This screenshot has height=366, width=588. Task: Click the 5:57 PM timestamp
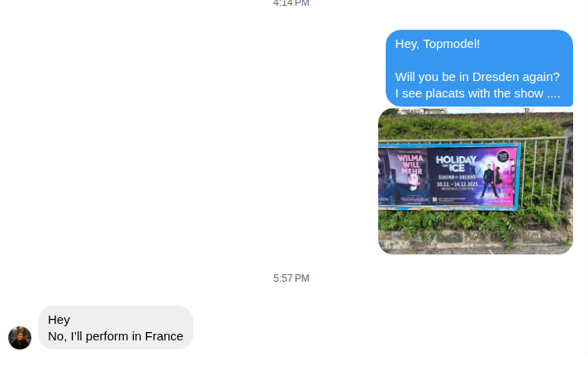point(292,278)
